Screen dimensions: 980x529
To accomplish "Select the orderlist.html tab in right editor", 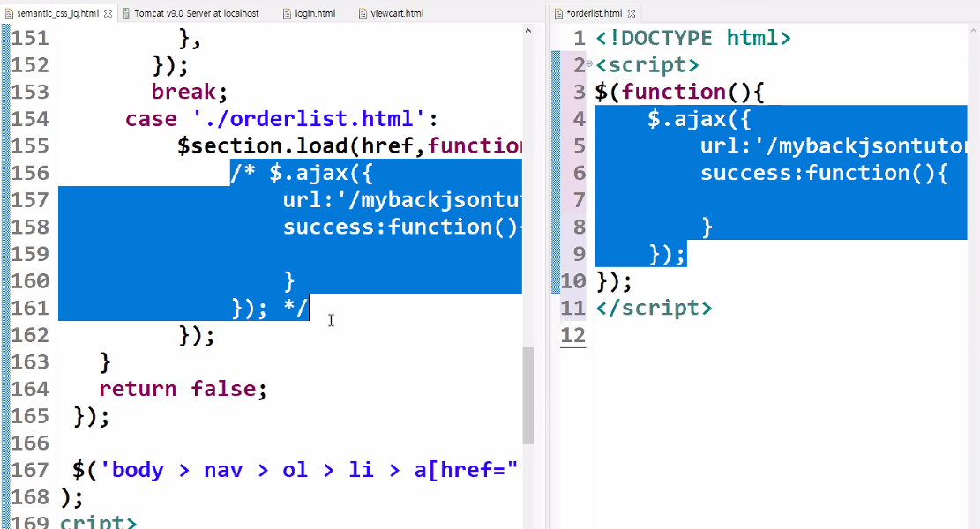I will click(595, 13).
